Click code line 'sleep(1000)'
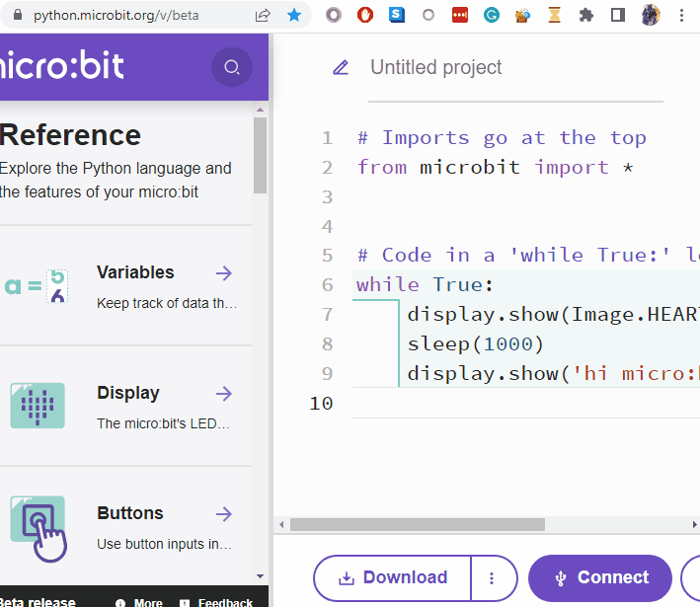The image size is (700, 607). coord(476,344)
